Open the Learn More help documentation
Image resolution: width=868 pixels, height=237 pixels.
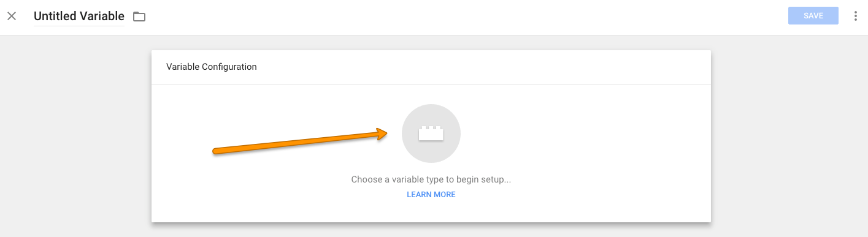[431, 195]
